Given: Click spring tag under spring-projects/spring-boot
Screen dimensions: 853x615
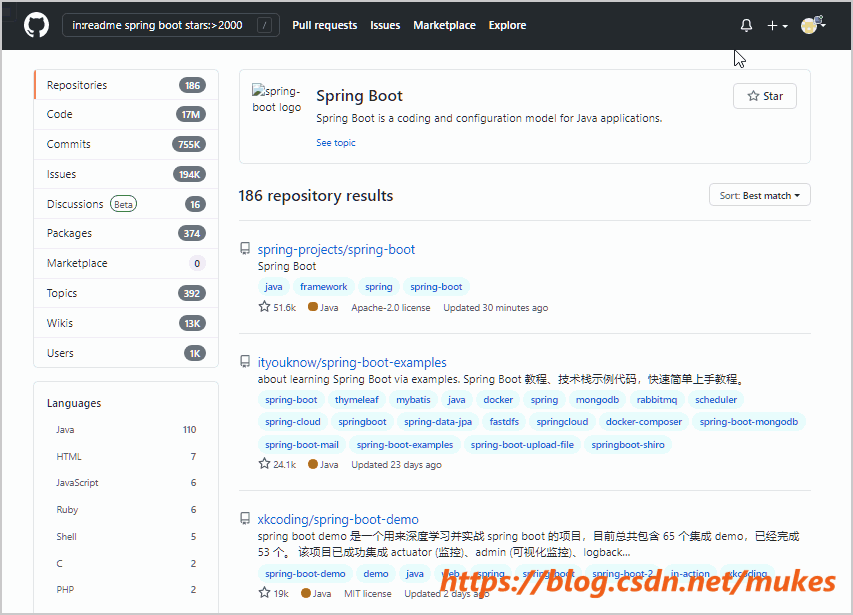Looking at the screenshot, I should pyautogui.click(x=379, y=287).
